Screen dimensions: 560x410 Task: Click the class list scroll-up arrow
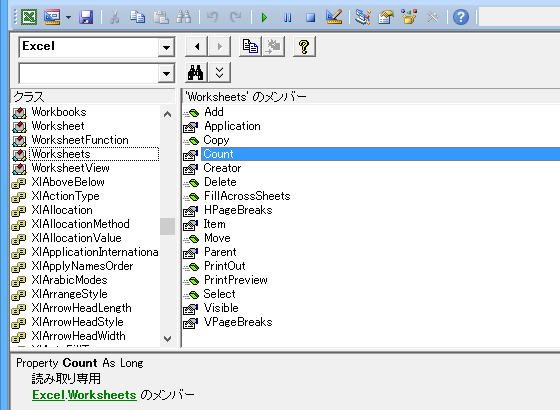point(167,114)
